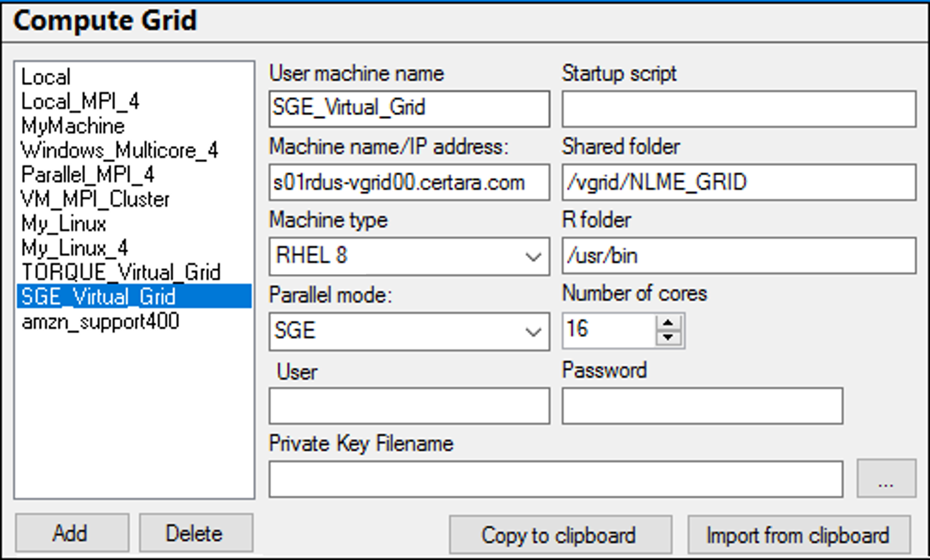Open the Parallel mode dropdown
The height and width of the screenshot is (560, 930).
[x=409, y=331]
